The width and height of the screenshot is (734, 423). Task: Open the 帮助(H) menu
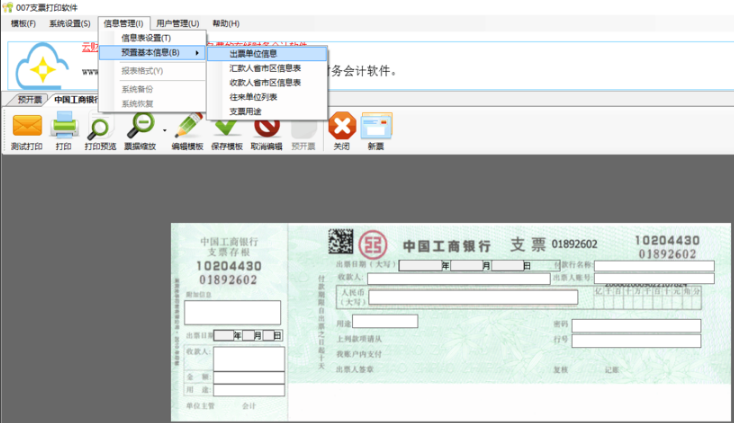point(226,23)
